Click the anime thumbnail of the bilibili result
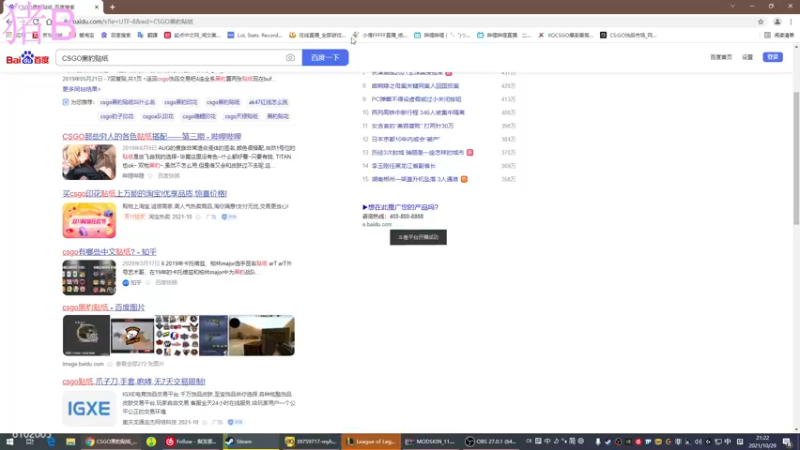 pyautogui.click(x=89, y=162)
